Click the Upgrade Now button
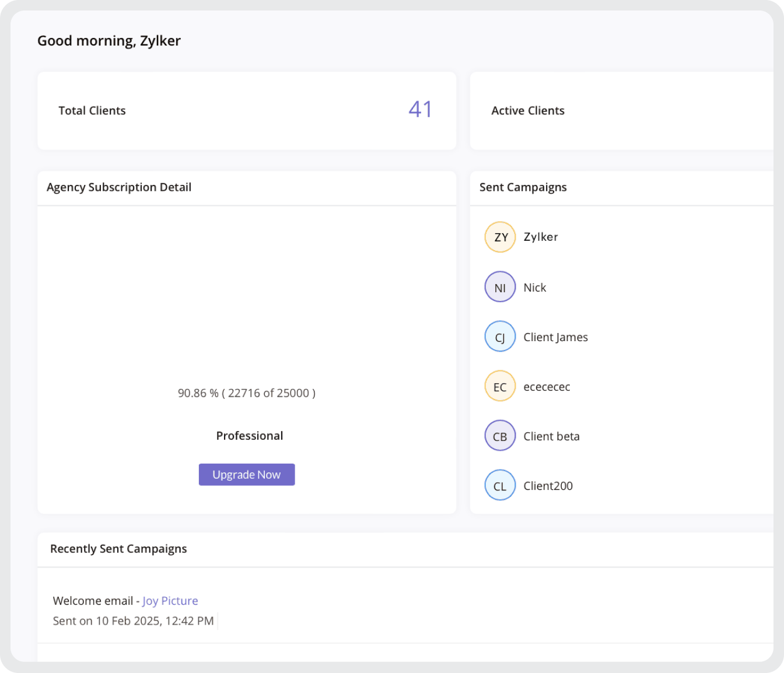 247,475
